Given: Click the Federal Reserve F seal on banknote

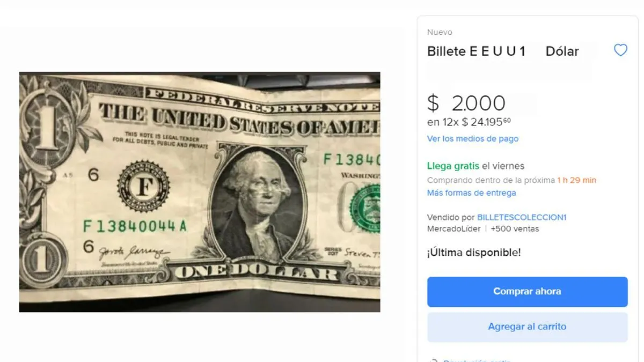Looking at the screenshot, I should (143, 186).
